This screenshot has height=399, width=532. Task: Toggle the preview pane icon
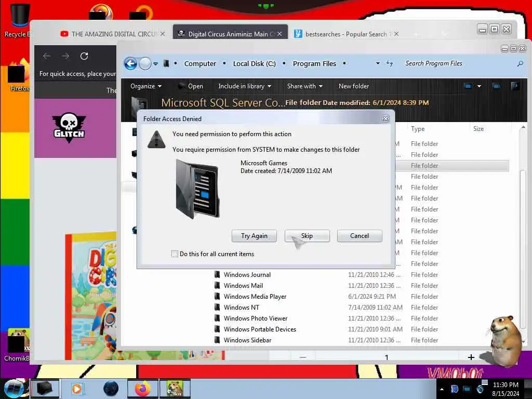[496, 86]
